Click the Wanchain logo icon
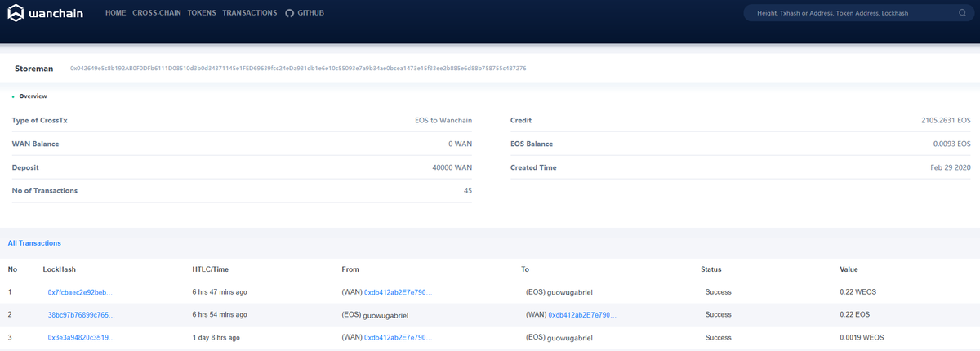 [15, 14]
